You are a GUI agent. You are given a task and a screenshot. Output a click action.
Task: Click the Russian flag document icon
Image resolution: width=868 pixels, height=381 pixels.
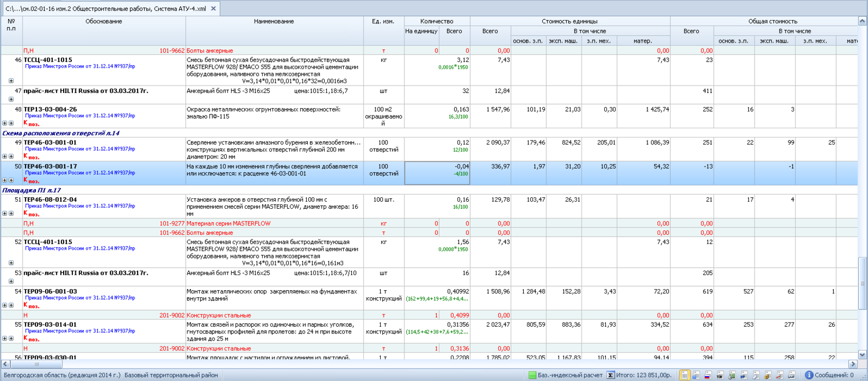708,375
